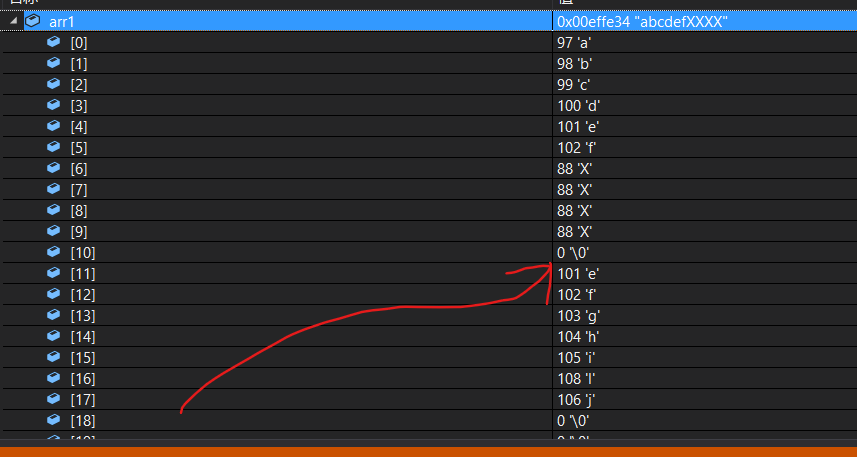Click the value 102 'f' of index [12]

click(577, 295)
